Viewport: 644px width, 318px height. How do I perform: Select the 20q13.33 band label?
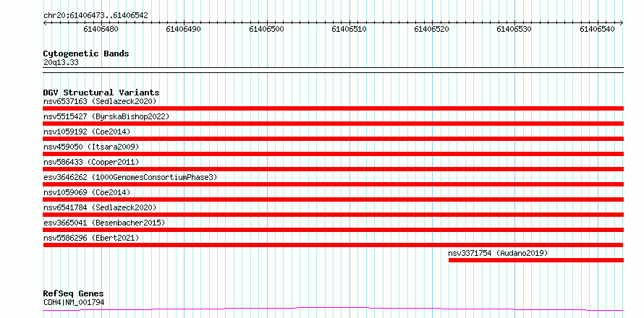[x=61, y=63]
